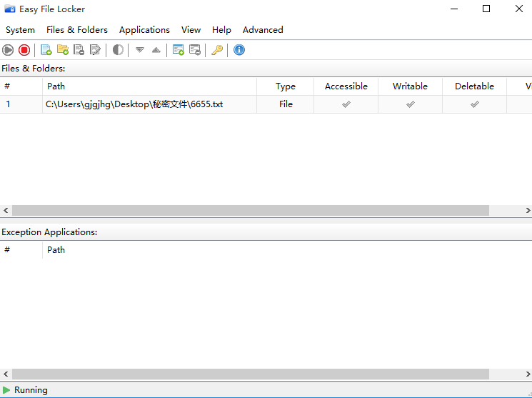Toggle the Deletable check for 6655.txt
Image resolution: width=532 pixels, height=398 pixels.
pyautogui.click(x=475, y=104)
